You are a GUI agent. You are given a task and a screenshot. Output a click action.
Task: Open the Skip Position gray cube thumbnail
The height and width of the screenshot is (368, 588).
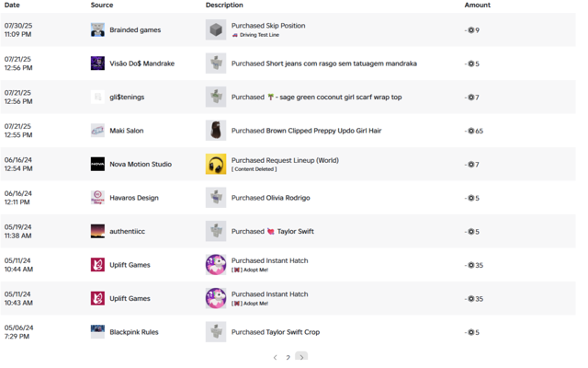[x=216, y=29]
